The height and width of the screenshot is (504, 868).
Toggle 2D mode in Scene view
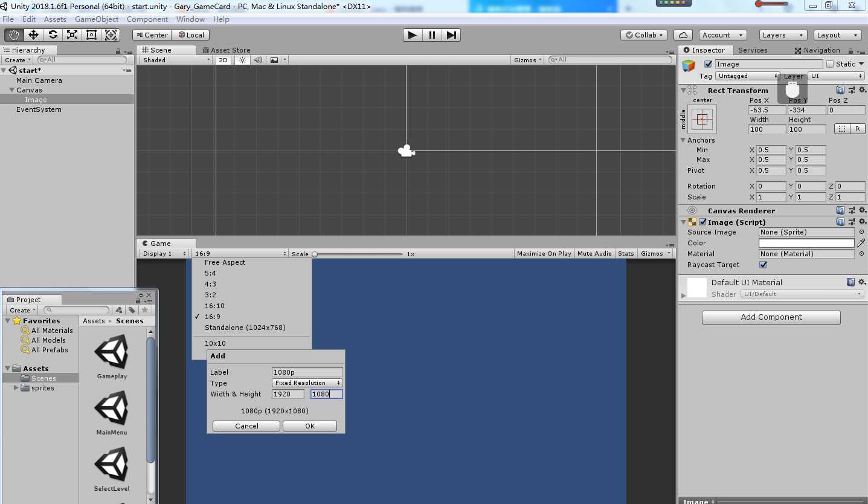point(223,60)
